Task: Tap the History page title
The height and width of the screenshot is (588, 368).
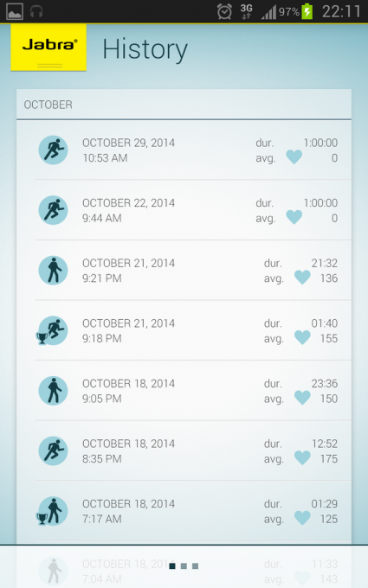Action: pos(145,50)
